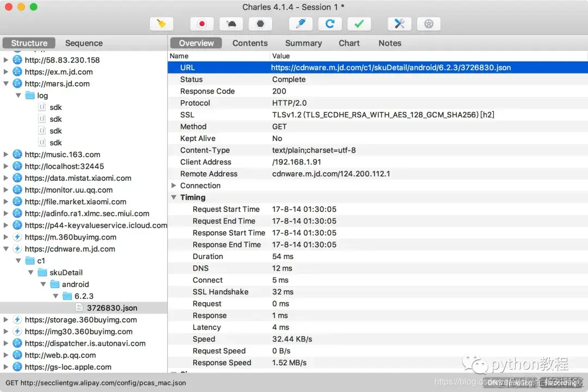The image size is (588, 392).
Task: Click the android folder icon
Action: tap(55, 284)
